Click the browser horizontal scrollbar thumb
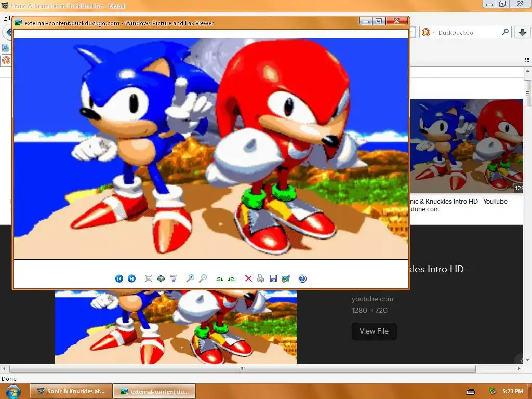 pyautogui.click(x=243, y=368)
